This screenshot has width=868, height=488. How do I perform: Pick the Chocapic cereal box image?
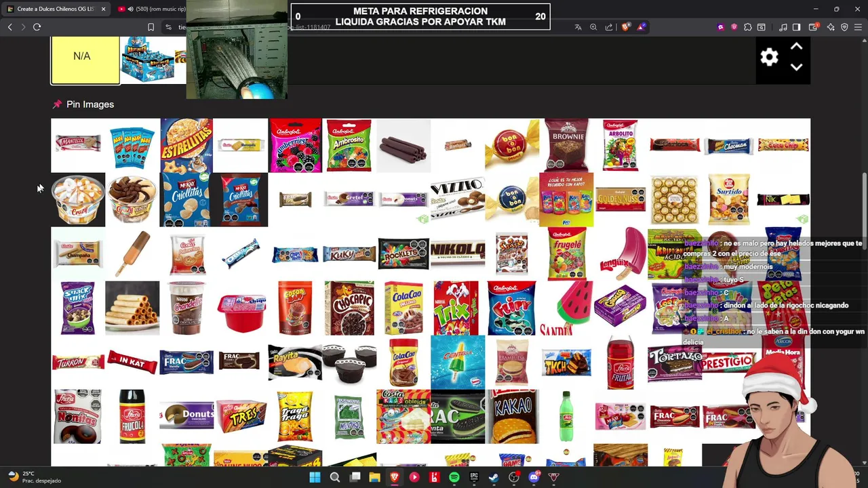(349, 308)
